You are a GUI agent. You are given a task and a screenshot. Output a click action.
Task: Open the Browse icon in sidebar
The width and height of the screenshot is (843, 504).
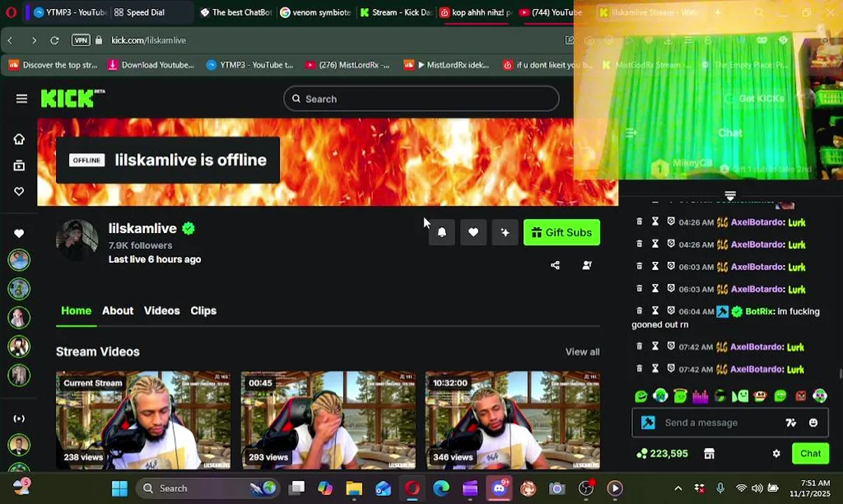click(x=19, y=165)
